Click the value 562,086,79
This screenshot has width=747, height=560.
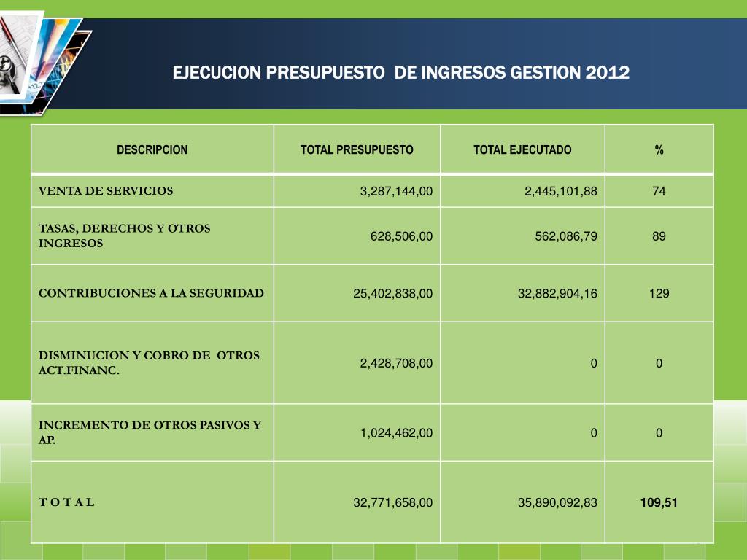(566, 236)
